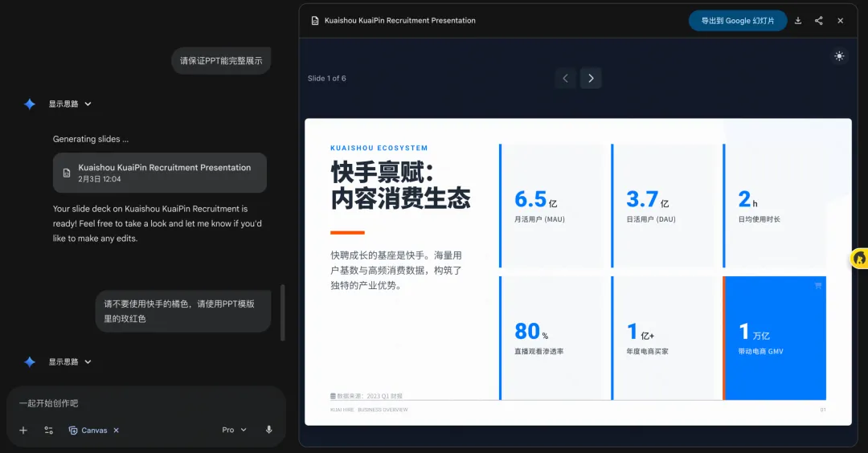Click the presentation title in the header
The image size is (868, 453).
tap(399, 20)
